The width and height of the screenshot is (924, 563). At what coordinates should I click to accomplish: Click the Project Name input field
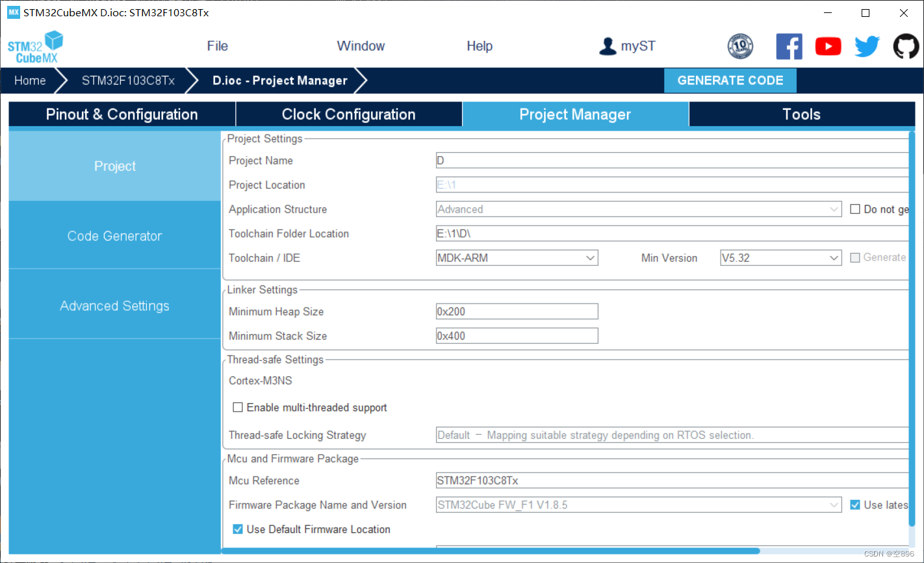pyautogui.click(x=672, y=161)
